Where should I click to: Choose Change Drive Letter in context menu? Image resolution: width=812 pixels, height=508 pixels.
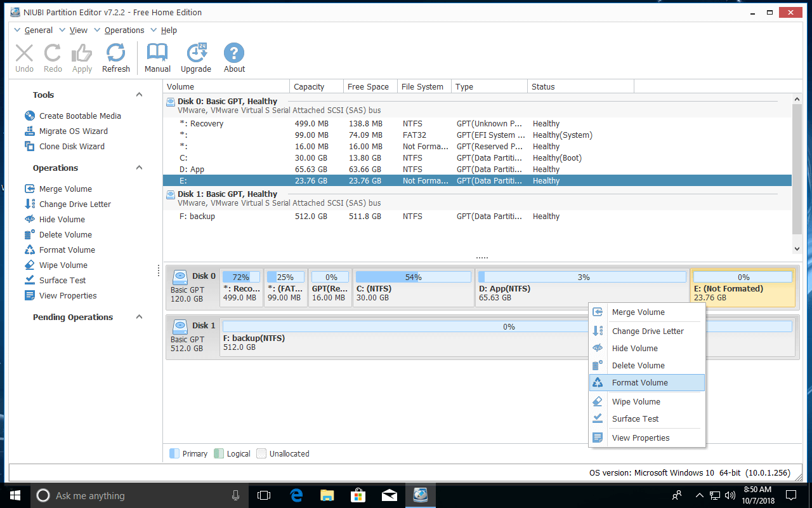coord(647,331)
